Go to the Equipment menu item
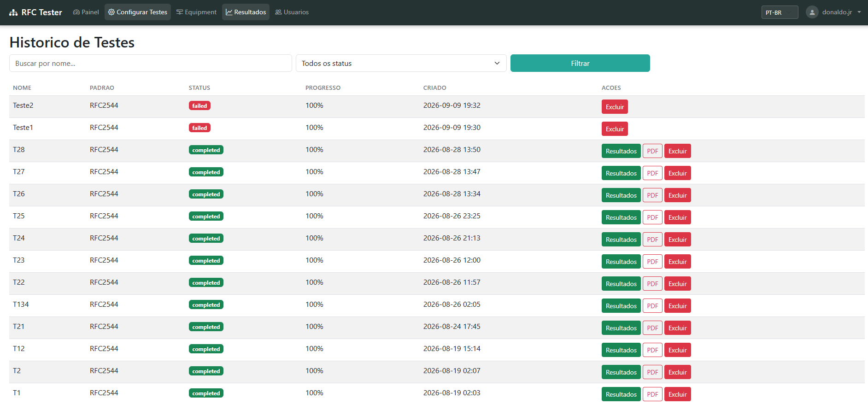 (196, 12)
